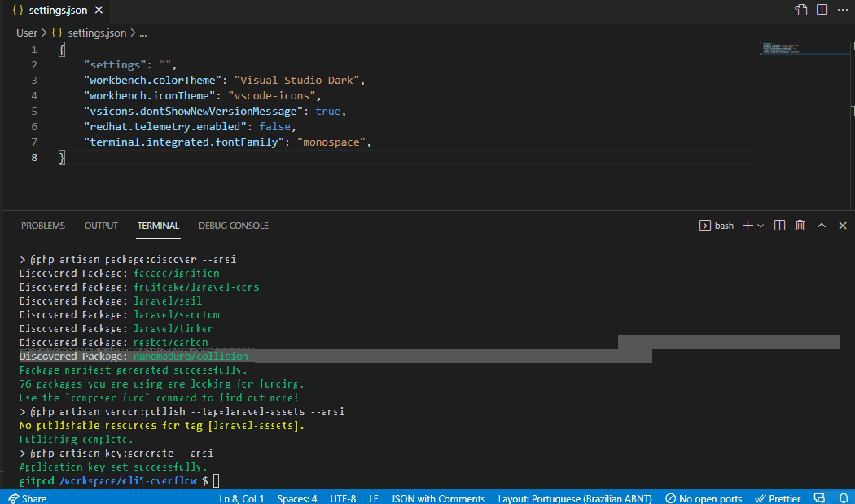Open go-to-line via Ln 8, Col 1

coord(241,498)
